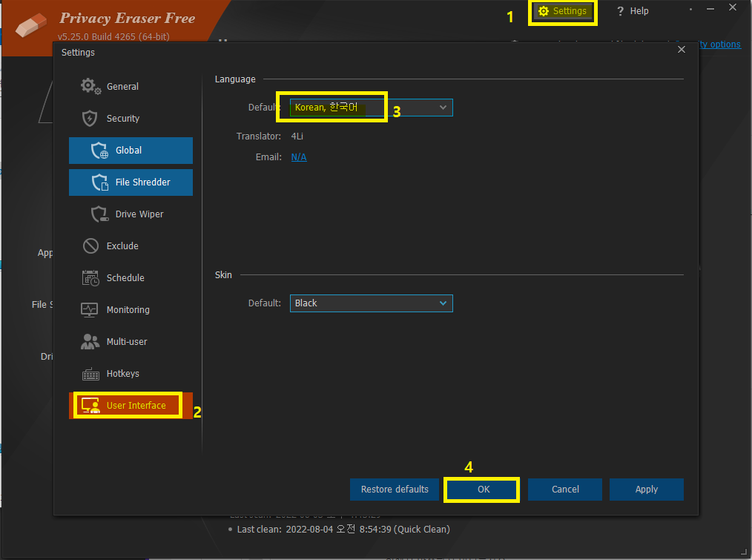The height and width of the screenshot is (560, 752).
Task: Open the Security settings page
Action: [x=131, y=119]
